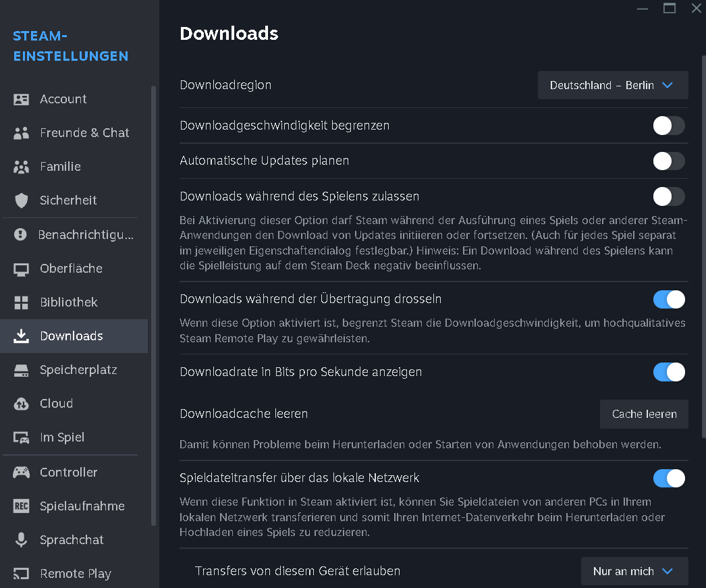Click the Sprachchat microphone icon

[x=21, y=540]
